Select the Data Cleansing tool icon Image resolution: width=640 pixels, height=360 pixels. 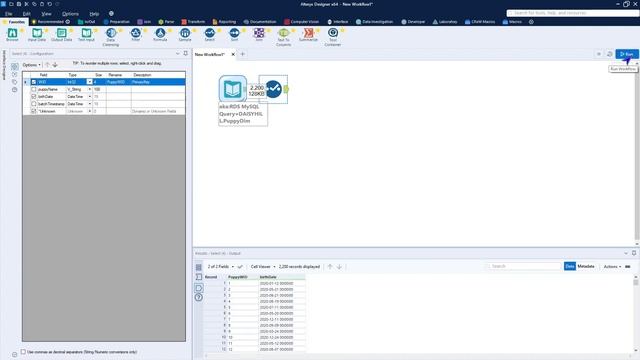click(x=111, y=33)
